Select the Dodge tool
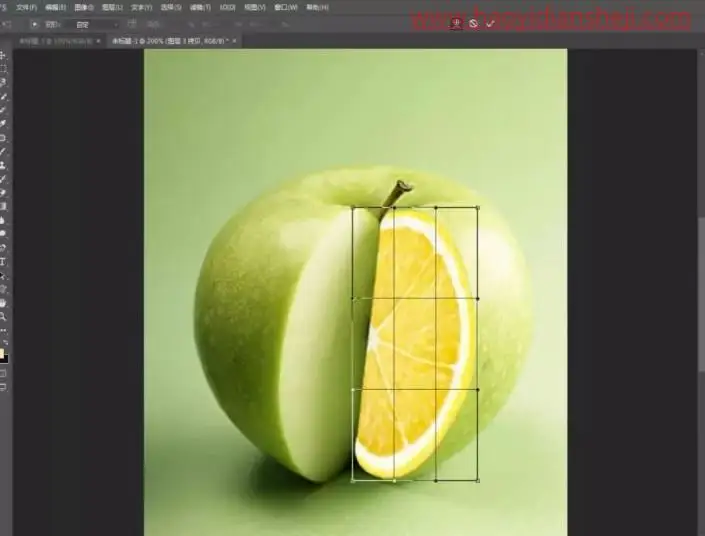Screen dimensions: 705x536 coord(3,234)
